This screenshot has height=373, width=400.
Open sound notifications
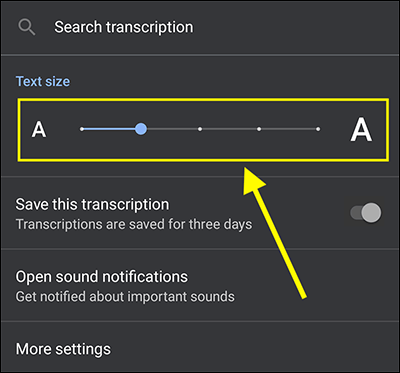coord(200,285)
